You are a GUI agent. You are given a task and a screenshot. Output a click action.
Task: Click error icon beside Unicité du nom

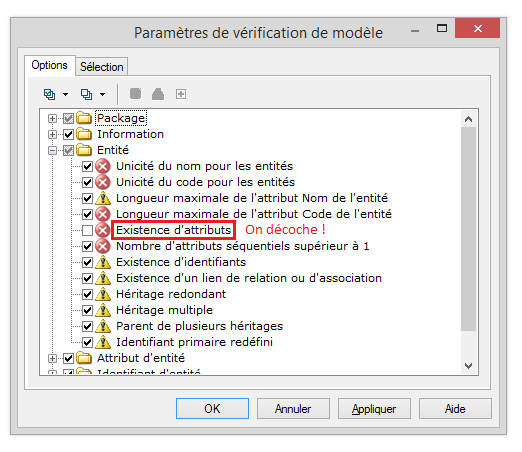(103, 166)
